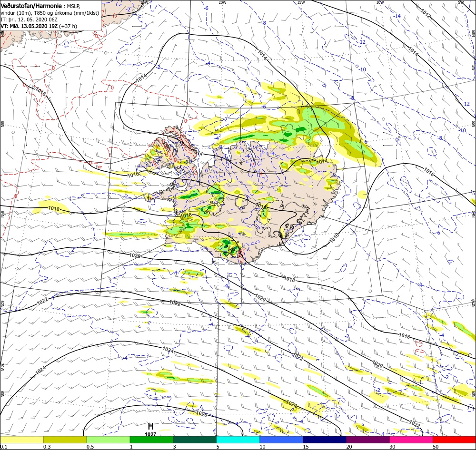Select the dark green 3 mm legend swatch
The height and width of the screenshot is (450, 476).
[195, 440]
